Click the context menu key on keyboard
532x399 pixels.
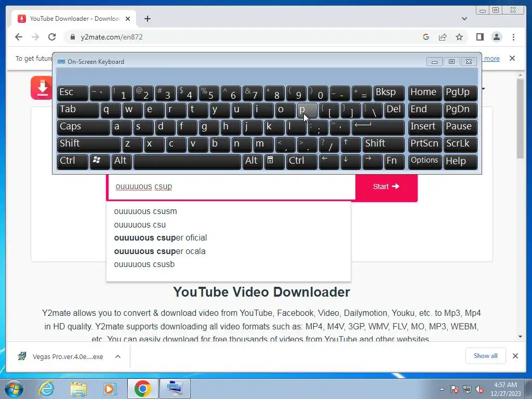tap(274, 162)
